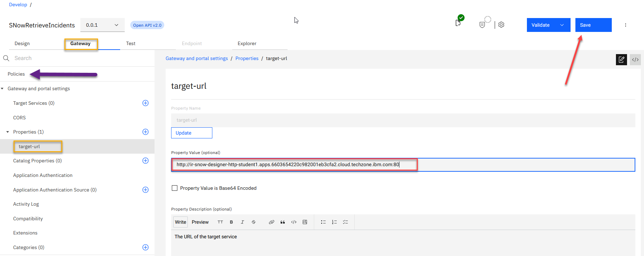This screenshot has height=256, width=644.
Task: Insert a link in the description
Action: 271,222
